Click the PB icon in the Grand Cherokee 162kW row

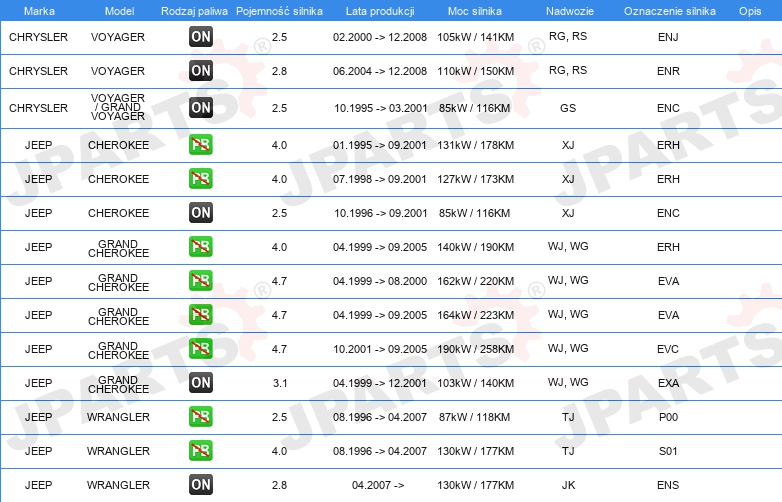coord(200,280)
